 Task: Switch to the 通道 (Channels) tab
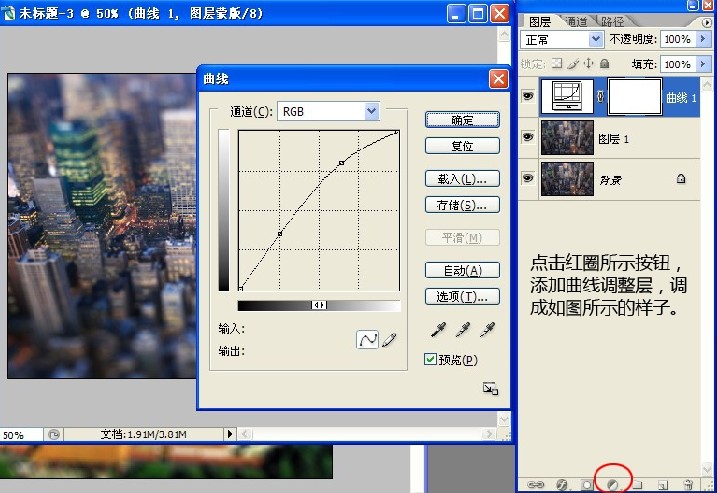(x=576, y=20)
